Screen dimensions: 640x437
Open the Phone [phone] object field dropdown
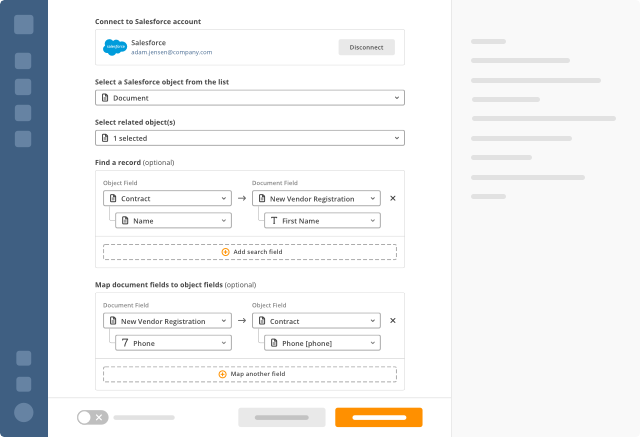click(x=322, y=343)
